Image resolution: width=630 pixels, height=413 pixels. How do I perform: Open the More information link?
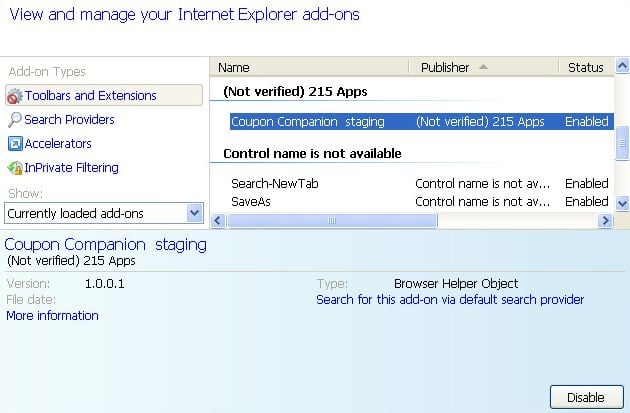(52, 316)
